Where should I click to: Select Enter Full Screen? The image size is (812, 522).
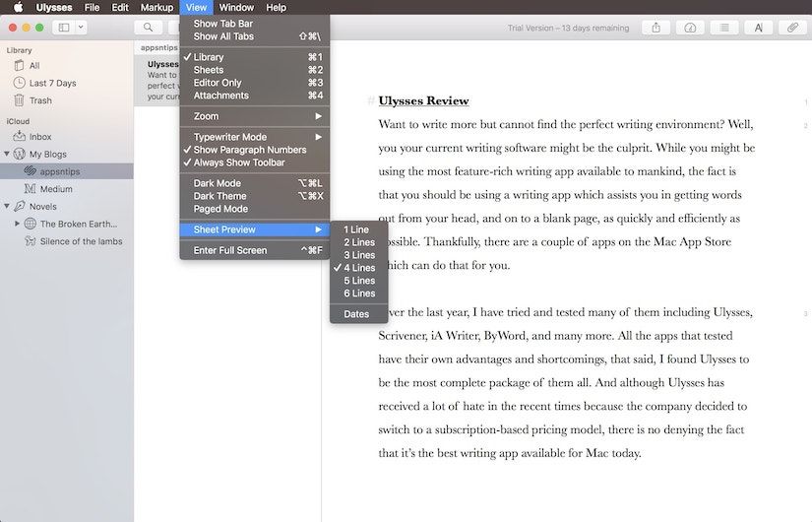[x=230, y=250]
